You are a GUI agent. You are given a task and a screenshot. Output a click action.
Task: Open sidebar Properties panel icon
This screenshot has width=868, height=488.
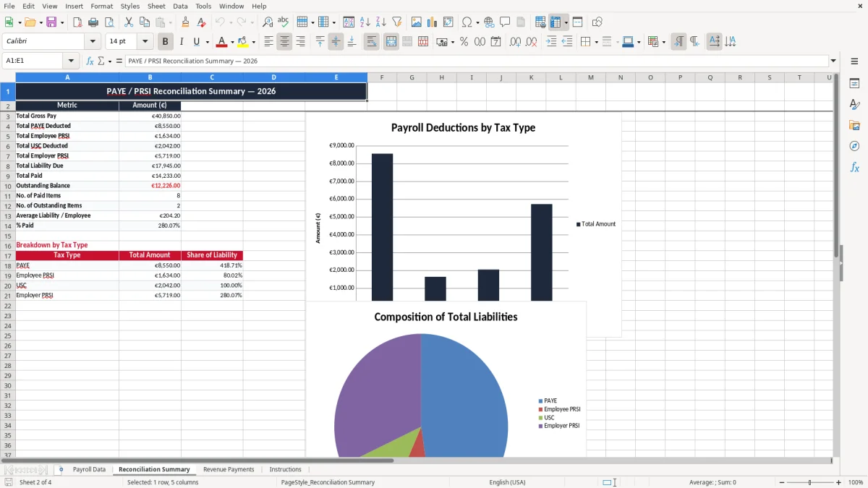pos(854,84)
